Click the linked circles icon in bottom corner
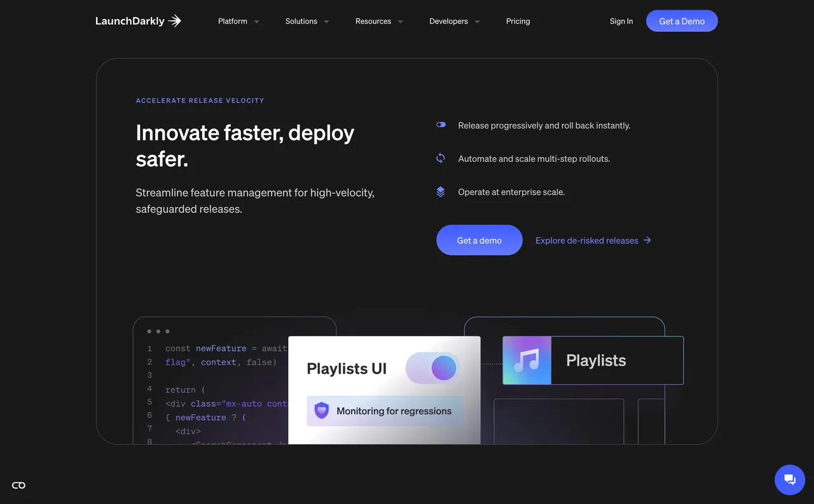Screen dimensions: 814x504 pyautogui.click(x=18, y=485)
